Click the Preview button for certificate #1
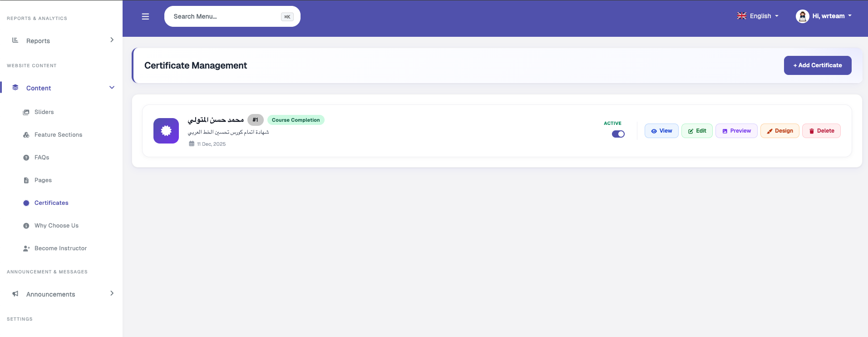 tap(736, 131)
